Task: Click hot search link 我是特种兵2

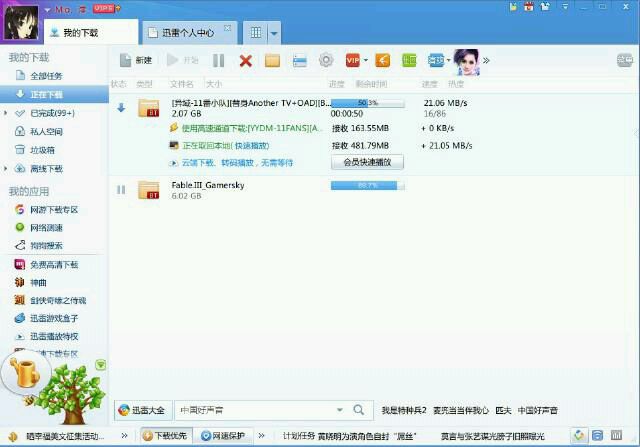Action: [x=404, y=410]
